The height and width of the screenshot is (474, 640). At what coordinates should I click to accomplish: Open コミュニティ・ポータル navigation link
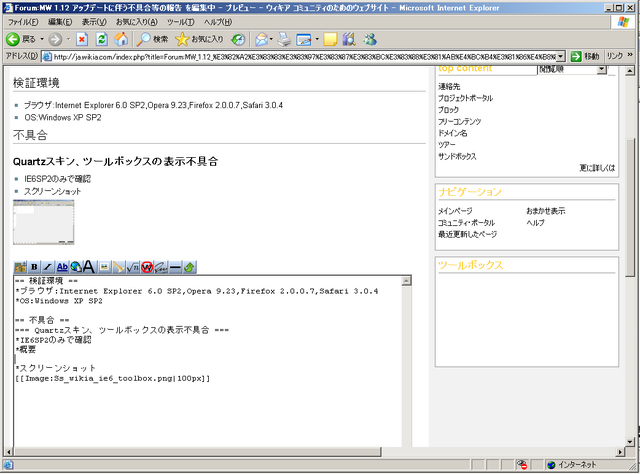coord(466,223)
